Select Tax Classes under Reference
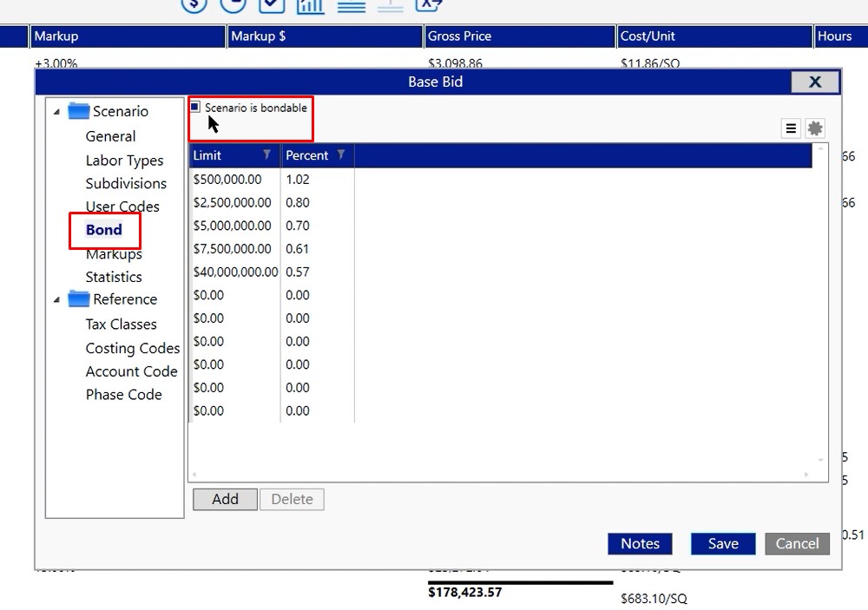Image resolution: width=868 pixels, height=610 pixels. pyautogui.click(x=121, y=325)
